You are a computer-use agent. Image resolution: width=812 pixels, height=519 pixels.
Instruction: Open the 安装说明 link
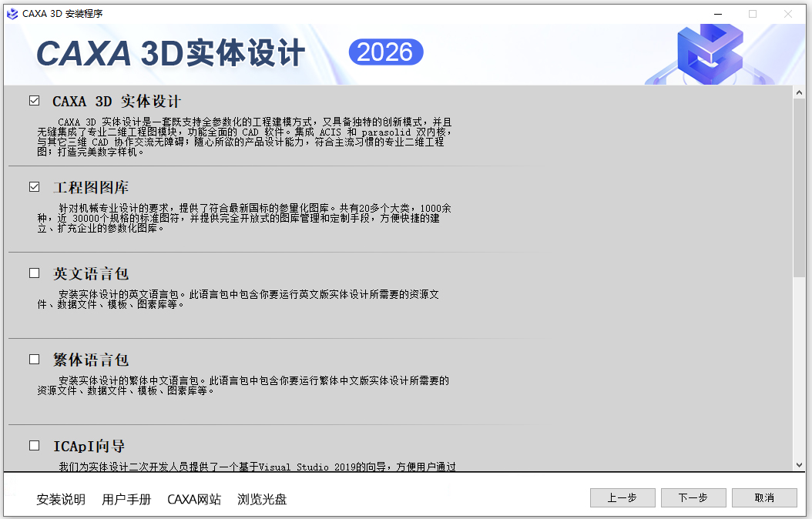[61, 499]
